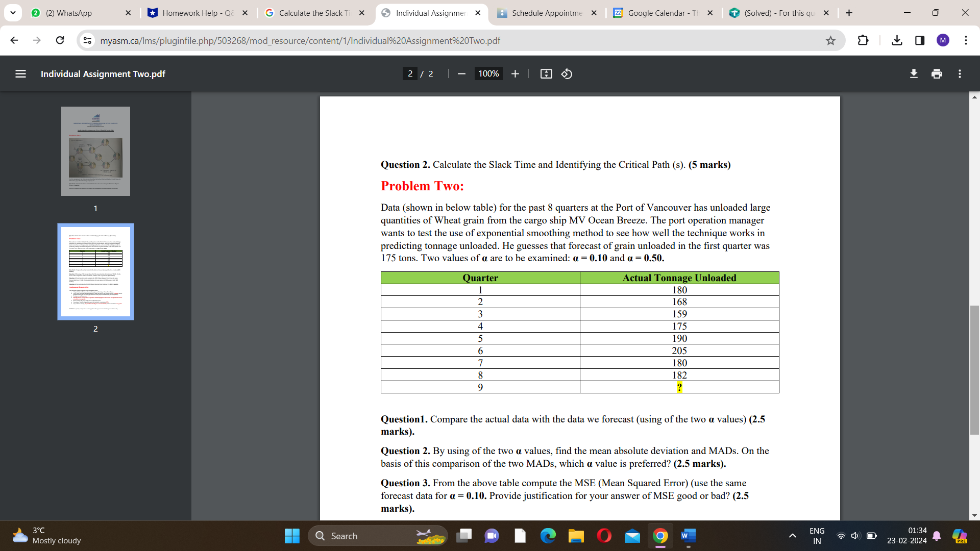Reload the current page
Viewport: 980px width, 551px height.
click(60, 40)
